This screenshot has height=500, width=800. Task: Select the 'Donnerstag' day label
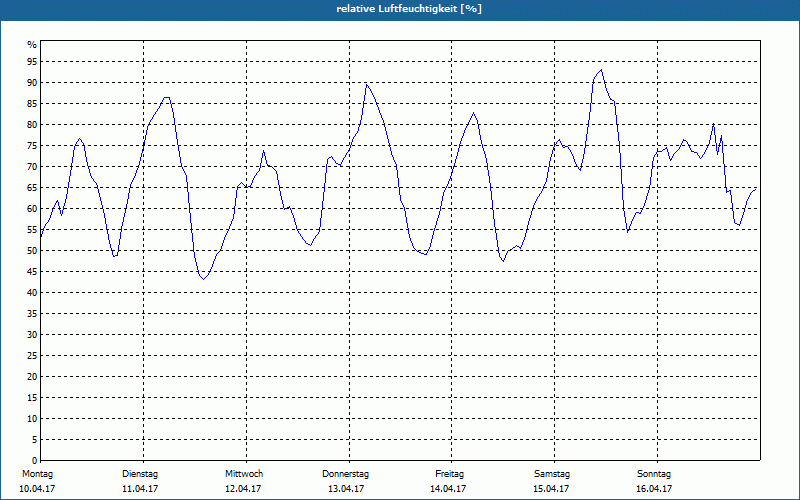(345, 474)
